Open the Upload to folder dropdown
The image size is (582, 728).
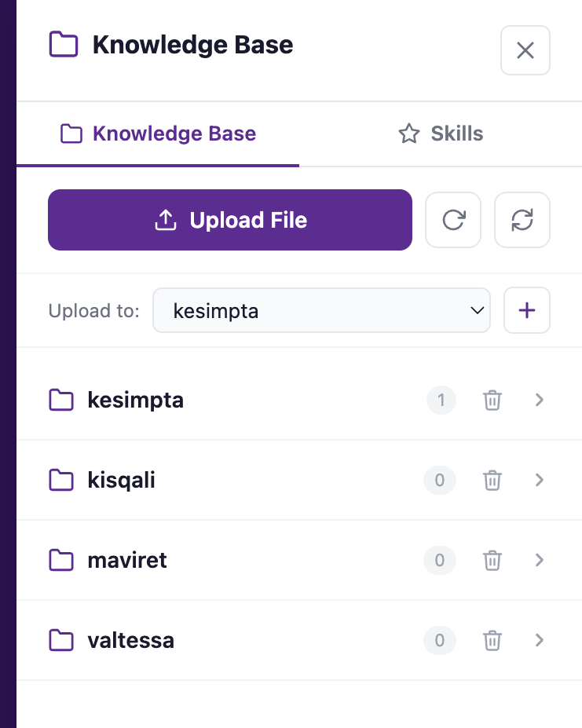pos(321,310)
